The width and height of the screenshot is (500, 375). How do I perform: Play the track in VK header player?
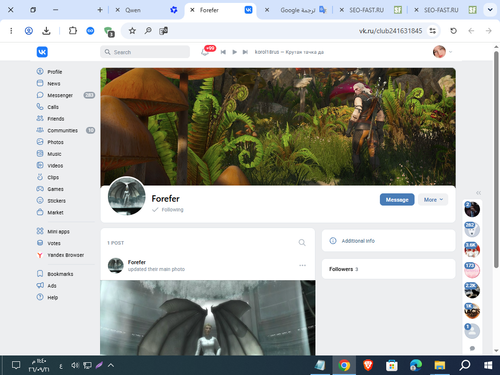[x=234, y=52]
